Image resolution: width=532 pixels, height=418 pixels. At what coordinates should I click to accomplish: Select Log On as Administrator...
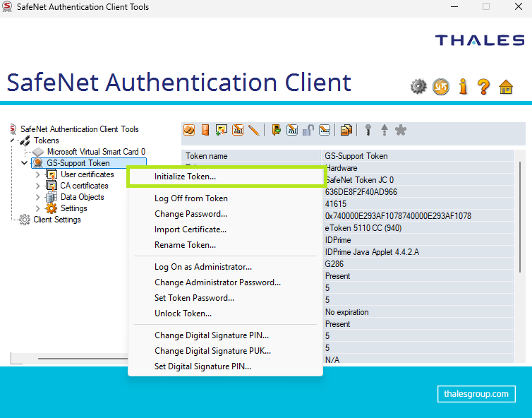[225, 267]
